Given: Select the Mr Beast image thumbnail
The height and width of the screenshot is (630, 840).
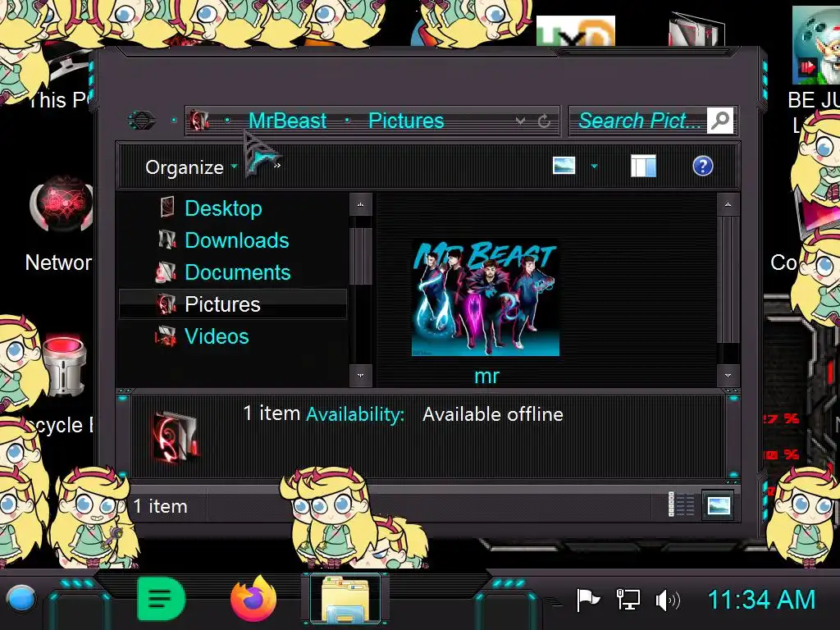Looking at the screenshot, I should pyautogui.click(x=486, y=297).
